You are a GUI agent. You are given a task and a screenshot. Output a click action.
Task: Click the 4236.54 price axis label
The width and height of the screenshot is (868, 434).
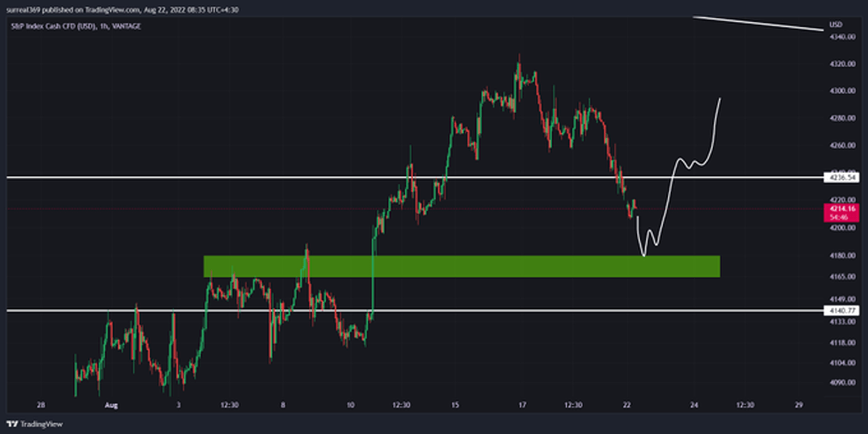[841, 177]
